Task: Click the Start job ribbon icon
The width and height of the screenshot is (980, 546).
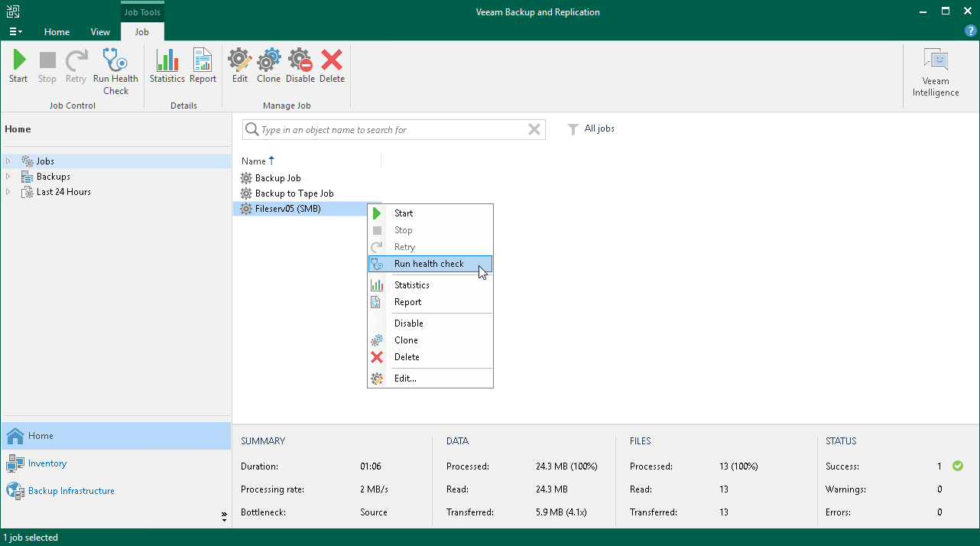Action: click(19, 67)
